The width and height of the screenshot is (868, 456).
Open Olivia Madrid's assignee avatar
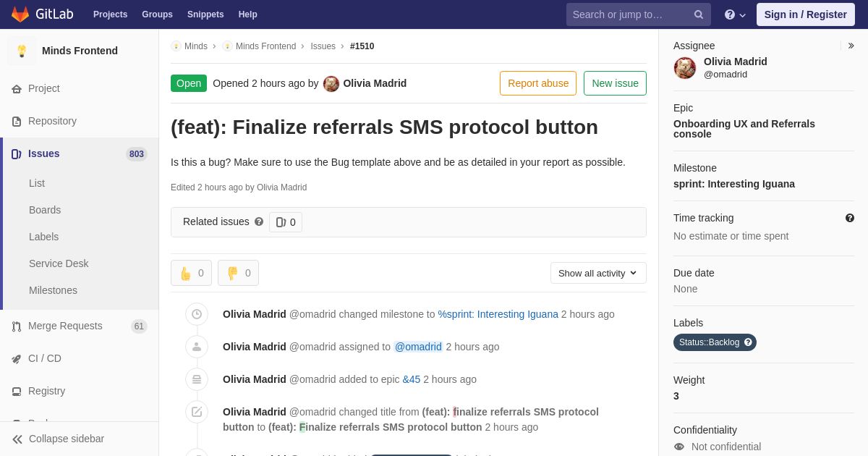(x=685, y=68)
